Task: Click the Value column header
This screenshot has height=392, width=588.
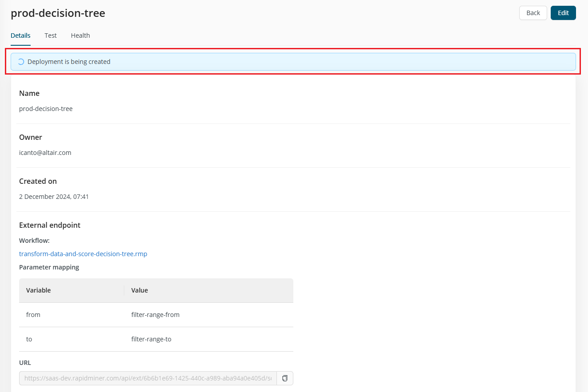Action: [x=209, y=290]
